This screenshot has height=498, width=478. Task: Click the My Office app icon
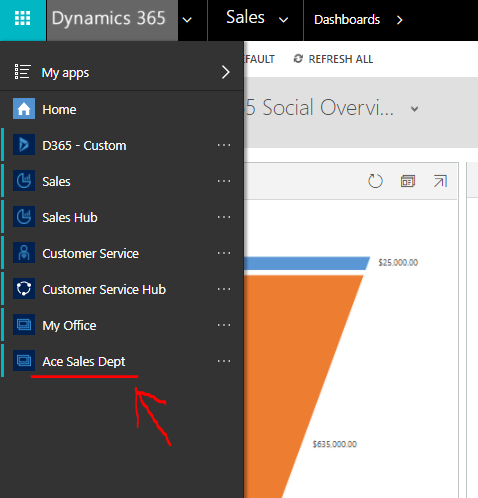(24, 325)
